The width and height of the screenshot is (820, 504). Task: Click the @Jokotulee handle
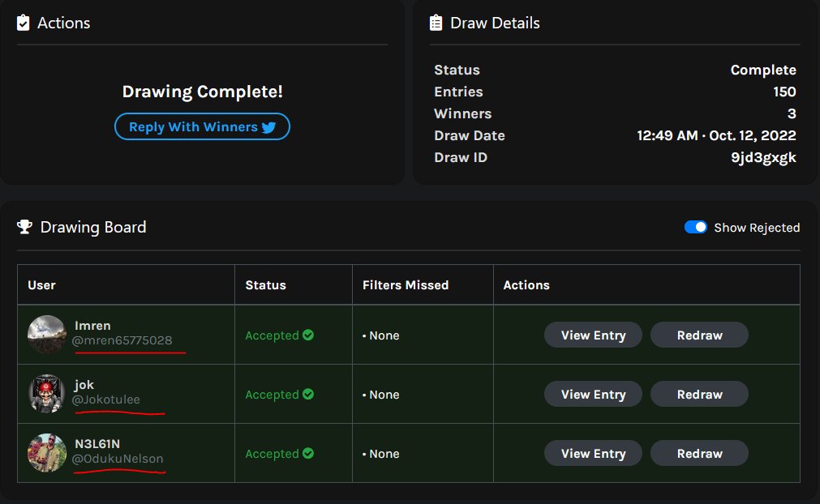[105, 399]
